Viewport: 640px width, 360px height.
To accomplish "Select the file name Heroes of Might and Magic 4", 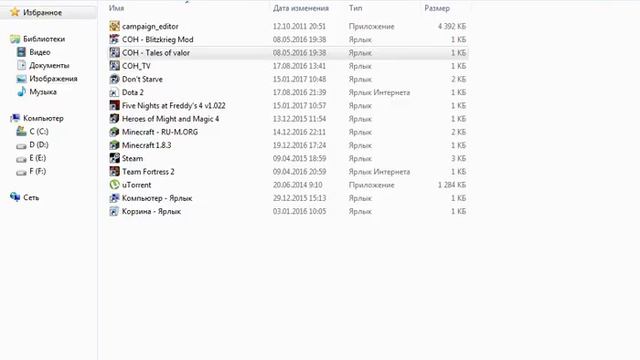I will (170, 119).
